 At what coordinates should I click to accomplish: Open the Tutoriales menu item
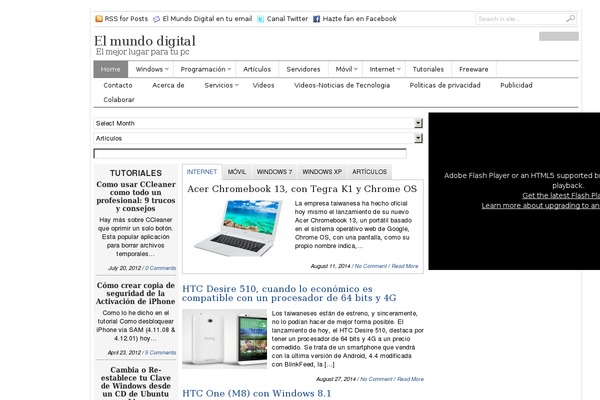tap(428, 69)
